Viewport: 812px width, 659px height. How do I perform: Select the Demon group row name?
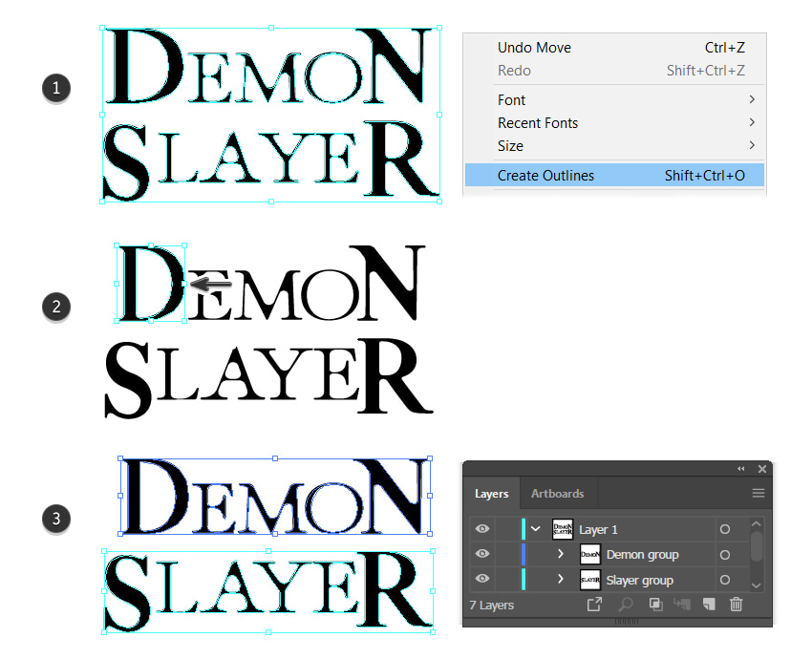[642, 555]
